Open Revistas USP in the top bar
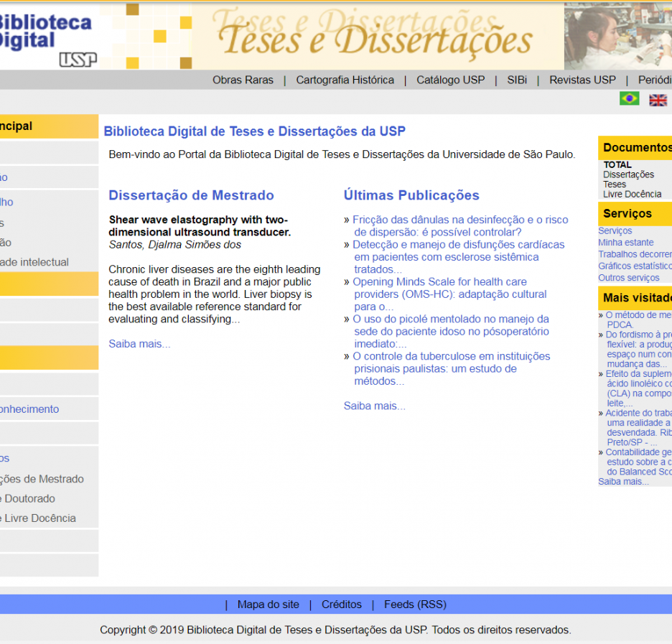The width and height of the screenshot is (672, 644). [x=582, y=80]
